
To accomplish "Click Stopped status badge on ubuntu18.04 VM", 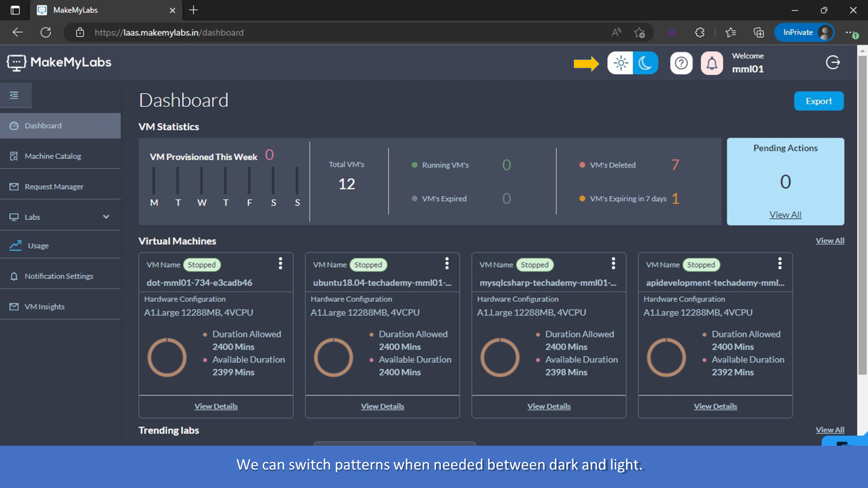I will (368, 265).
